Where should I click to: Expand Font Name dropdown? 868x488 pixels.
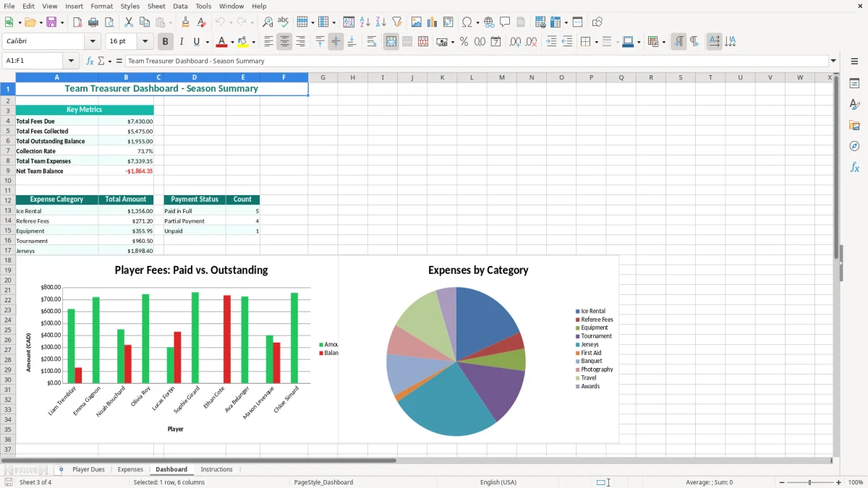(x=93, y=42)
